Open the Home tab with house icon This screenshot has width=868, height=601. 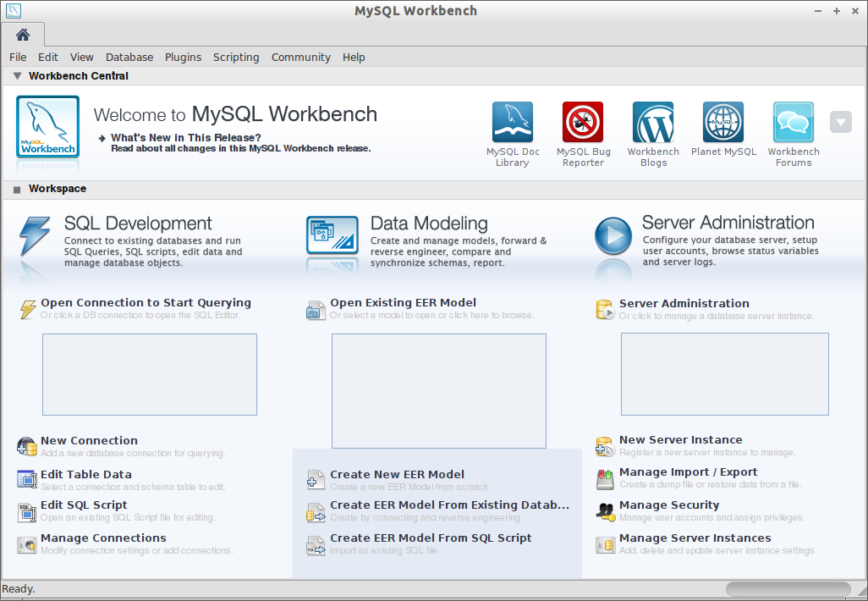pyautogui.click(x=23, y=35)
